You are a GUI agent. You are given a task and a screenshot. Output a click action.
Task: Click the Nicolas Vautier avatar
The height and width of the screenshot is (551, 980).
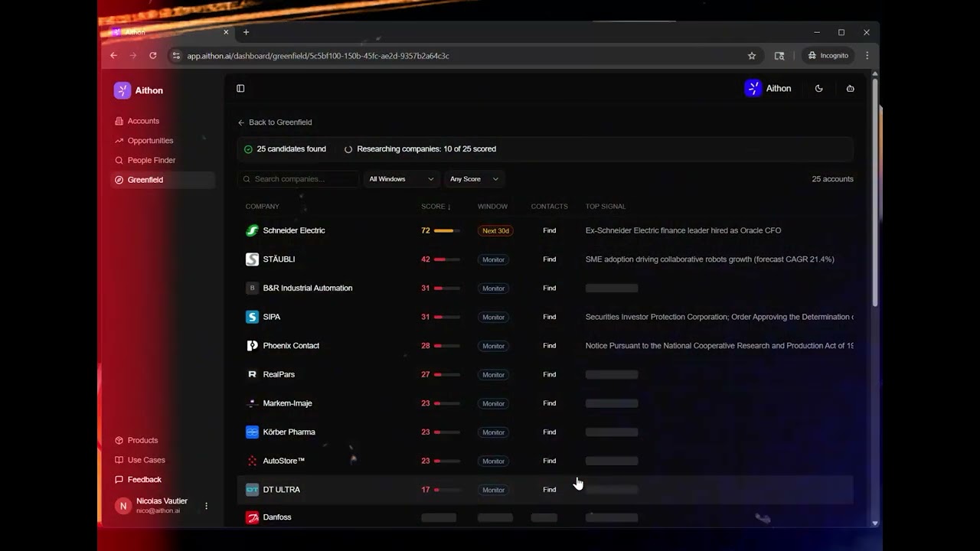click(123, 506)
